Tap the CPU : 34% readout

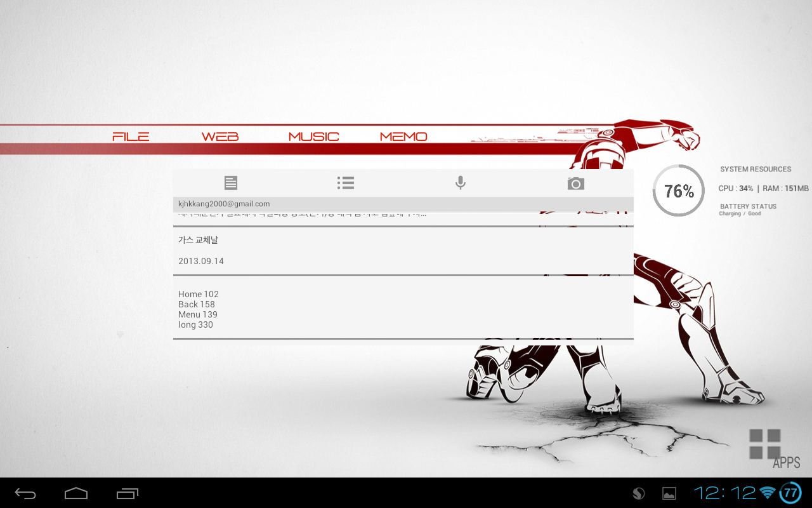click(736, 189)
